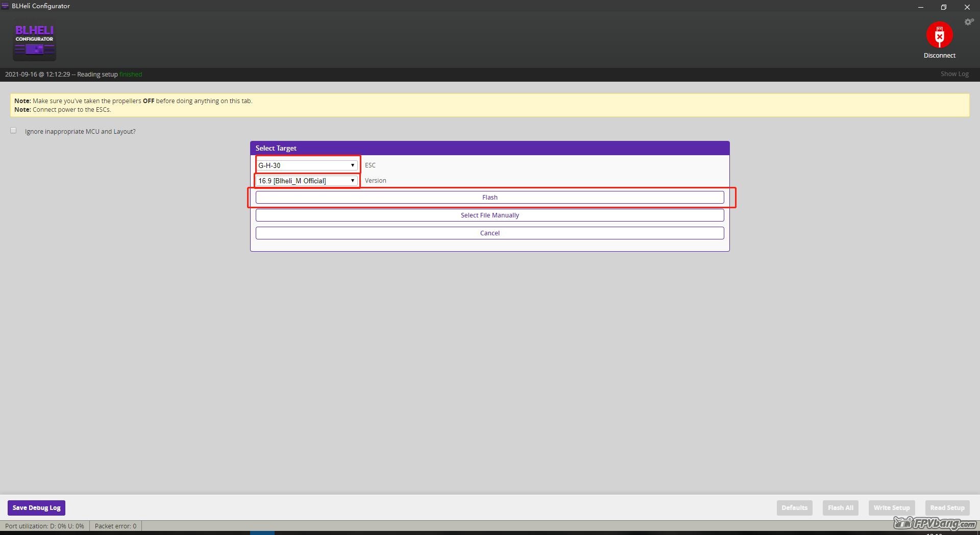980x535 pixels.
Task: Click the Show Log link
Action: 954,74
